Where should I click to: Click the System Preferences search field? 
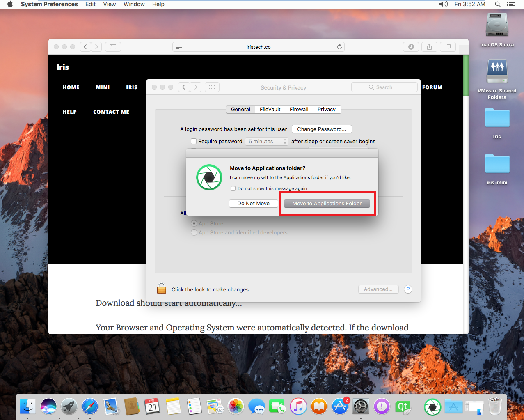pyautogui.click(x=384, y=87)
